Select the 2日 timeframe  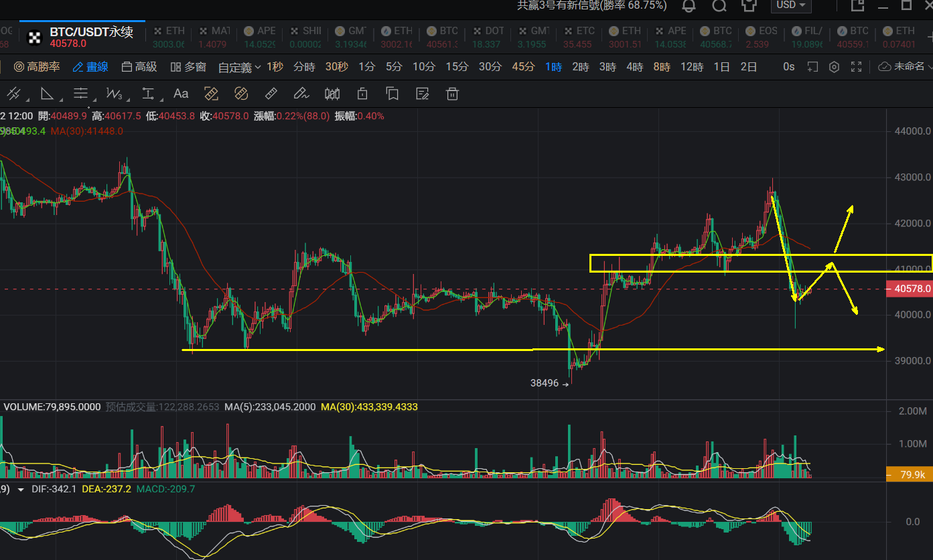coord(749,67)
